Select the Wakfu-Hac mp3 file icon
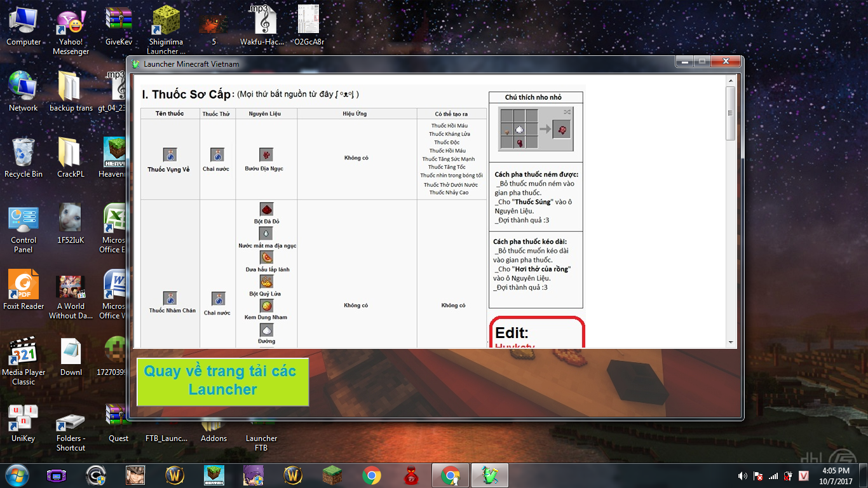This screenshot has height=488, width=868. (262, 27)
